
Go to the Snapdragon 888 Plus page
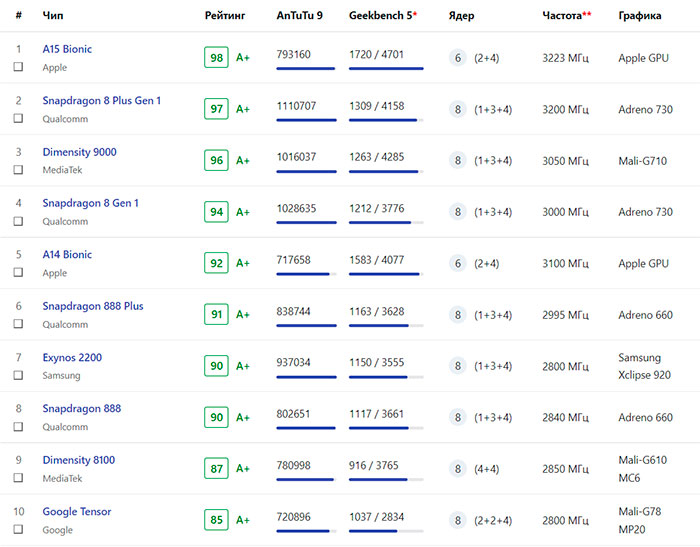pos(93,306)
